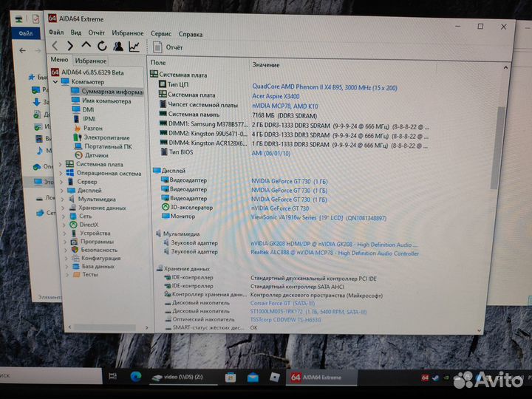Open Roblox icon on the taskbar
This screenshot has width=532, height=399.
274,377
